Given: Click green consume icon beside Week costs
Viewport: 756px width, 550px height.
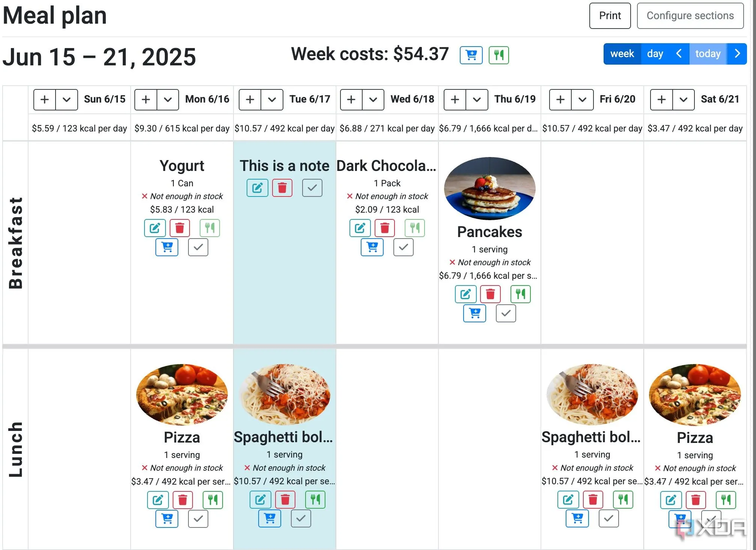Looking at the screenshot, I should pyautogui.click(x=498, y=55).
